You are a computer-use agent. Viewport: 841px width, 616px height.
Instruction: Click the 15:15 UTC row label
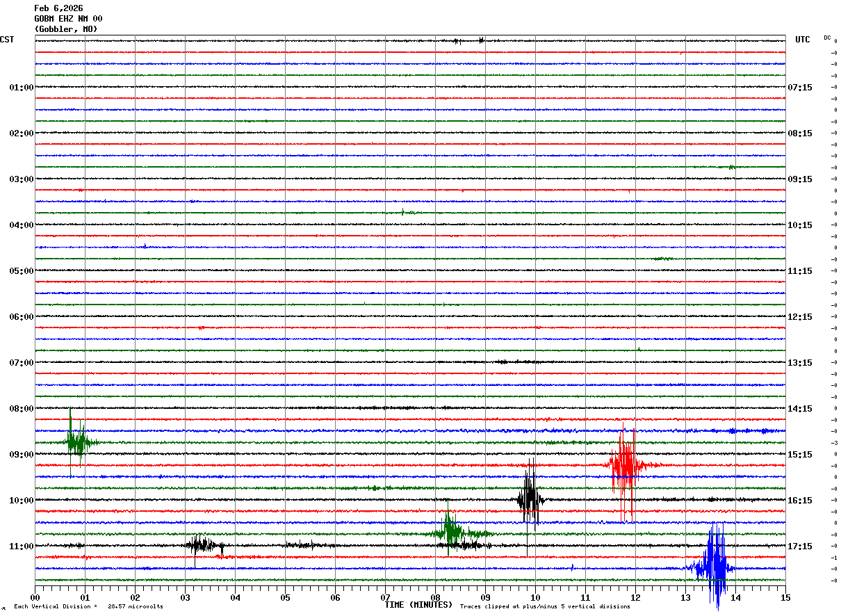801,455
